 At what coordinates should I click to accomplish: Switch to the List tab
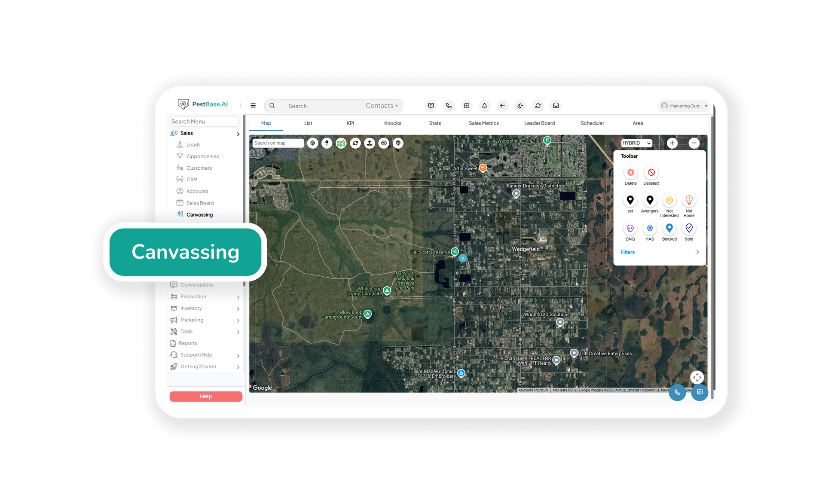click(x=308, y=123)
